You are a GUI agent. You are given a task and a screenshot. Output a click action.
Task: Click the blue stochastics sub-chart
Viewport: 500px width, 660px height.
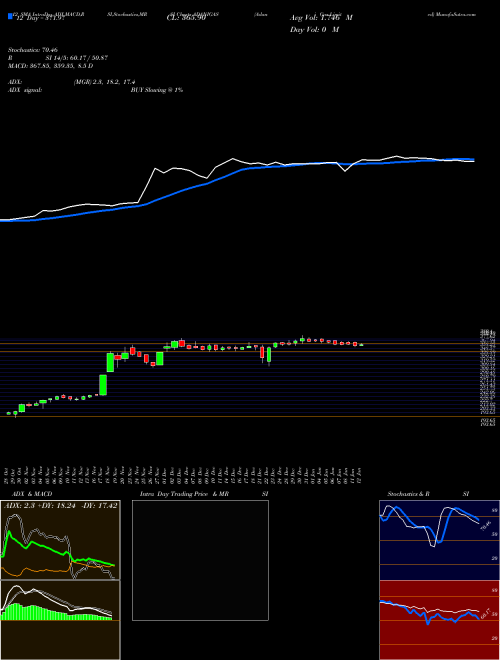[439, 540]
